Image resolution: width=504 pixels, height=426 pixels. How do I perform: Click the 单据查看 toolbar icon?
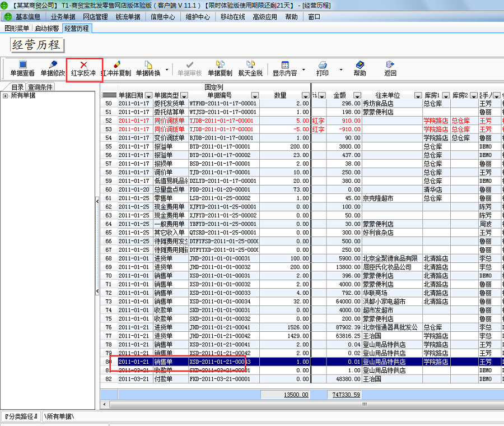click(x=22, y=65)
